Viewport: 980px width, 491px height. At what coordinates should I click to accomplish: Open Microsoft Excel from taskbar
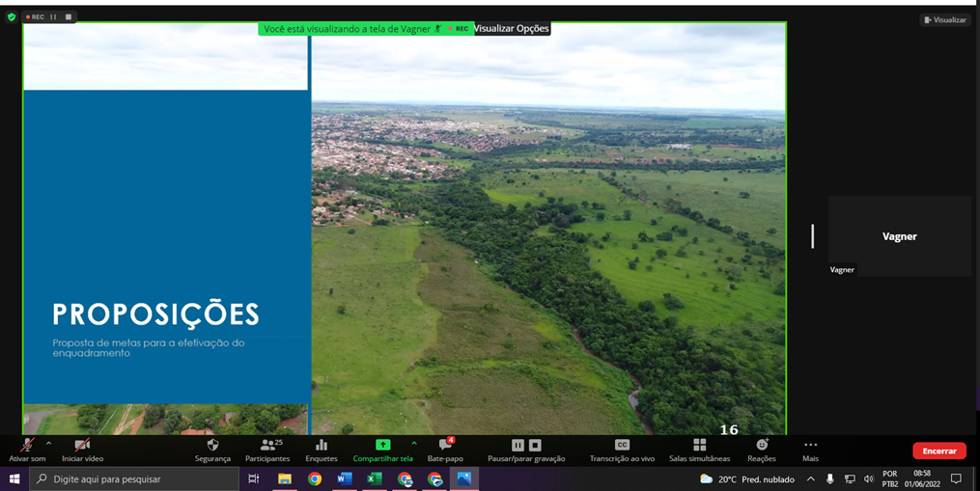click(x=375, y=478)
